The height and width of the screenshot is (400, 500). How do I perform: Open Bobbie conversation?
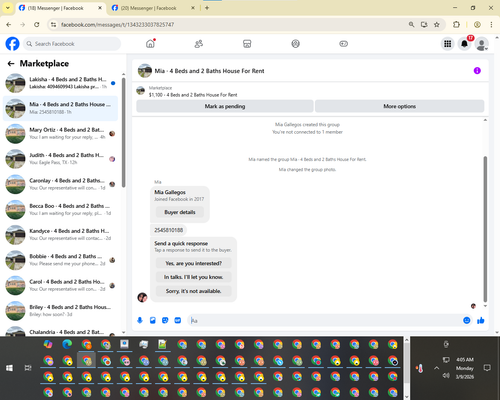click(x=61, y=260)
